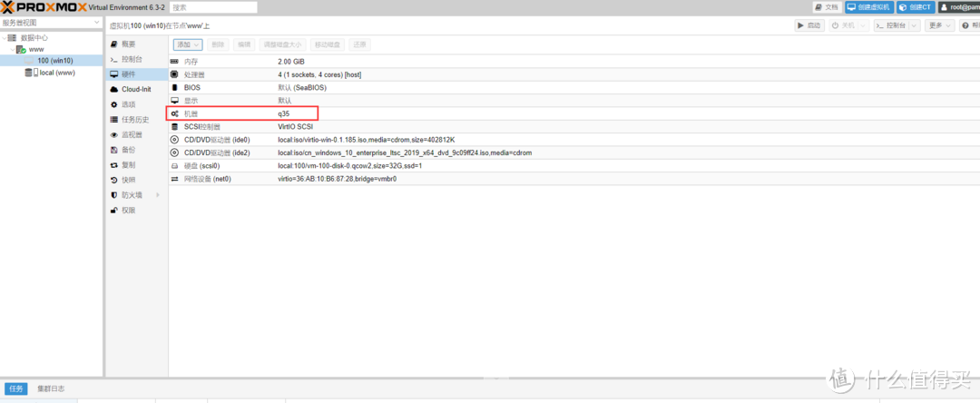Open the 概要 (Summary) sidebar item
980x403 pixels.
tap(128, 44)
